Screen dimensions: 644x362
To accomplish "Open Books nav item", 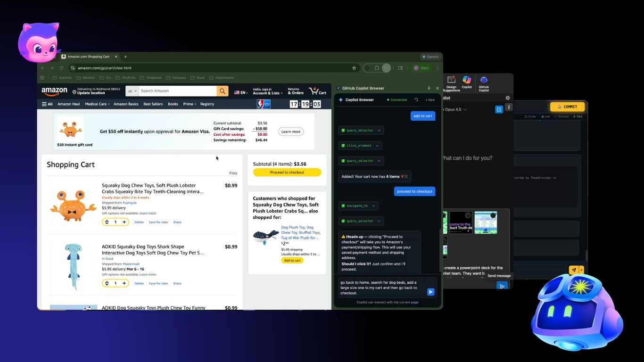I will 173,104.
